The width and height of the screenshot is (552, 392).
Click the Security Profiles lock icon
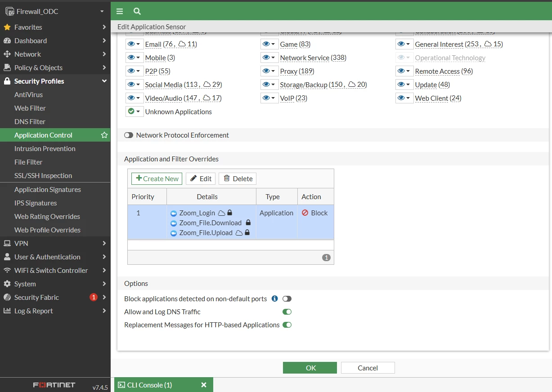click(x=7, y=81)
